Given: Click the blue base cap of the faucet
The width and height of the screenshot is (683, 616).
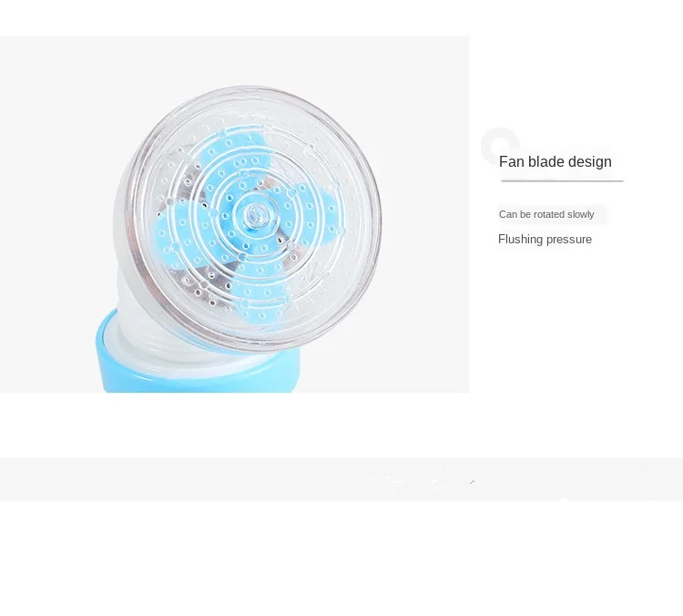Looking at the screenshot, I should [x=196, y=366].
